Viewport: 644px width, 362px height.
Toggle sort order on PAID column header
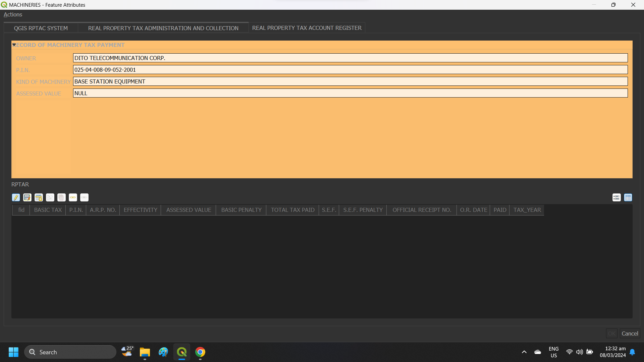499,210
